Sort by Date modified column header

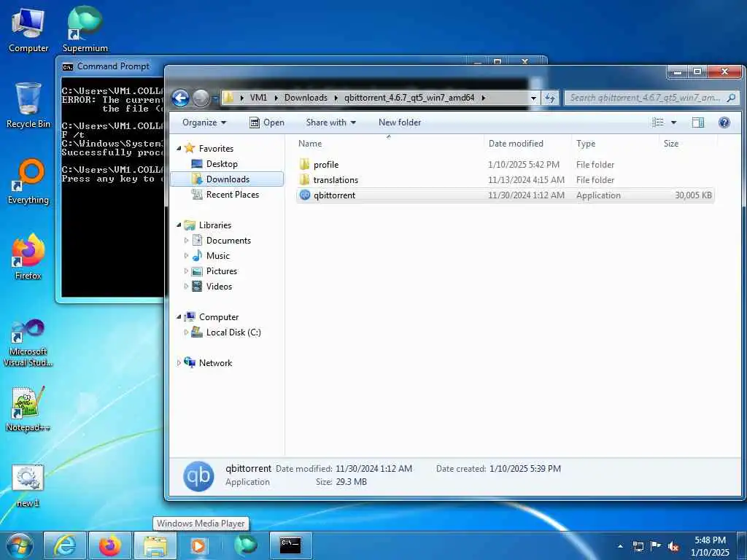click(528, 144)
